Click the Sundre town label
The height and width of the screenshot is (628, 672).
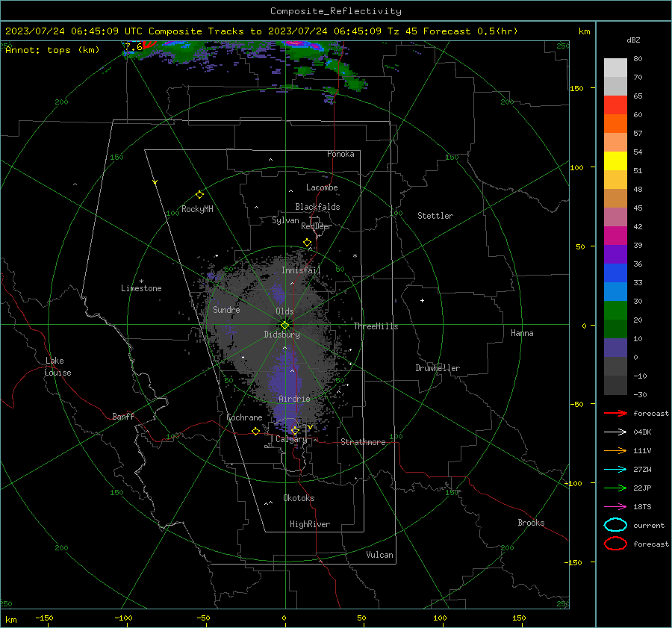(x=226, y=310)
